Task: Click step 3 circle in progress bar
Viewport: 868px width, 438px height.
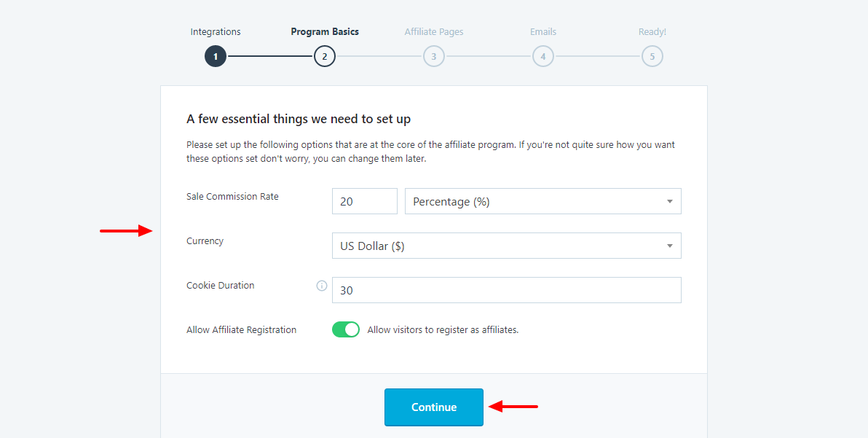Action: coord(434,56)
